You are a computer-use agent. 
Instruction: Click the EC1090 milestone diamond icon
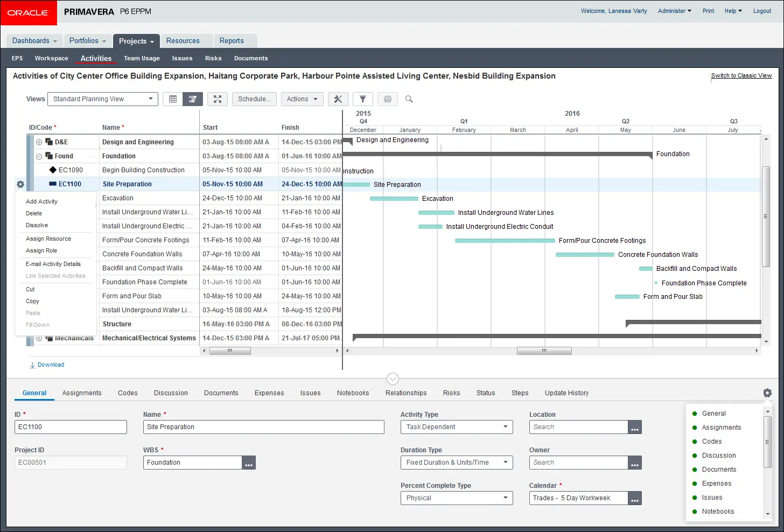(53, 170)
